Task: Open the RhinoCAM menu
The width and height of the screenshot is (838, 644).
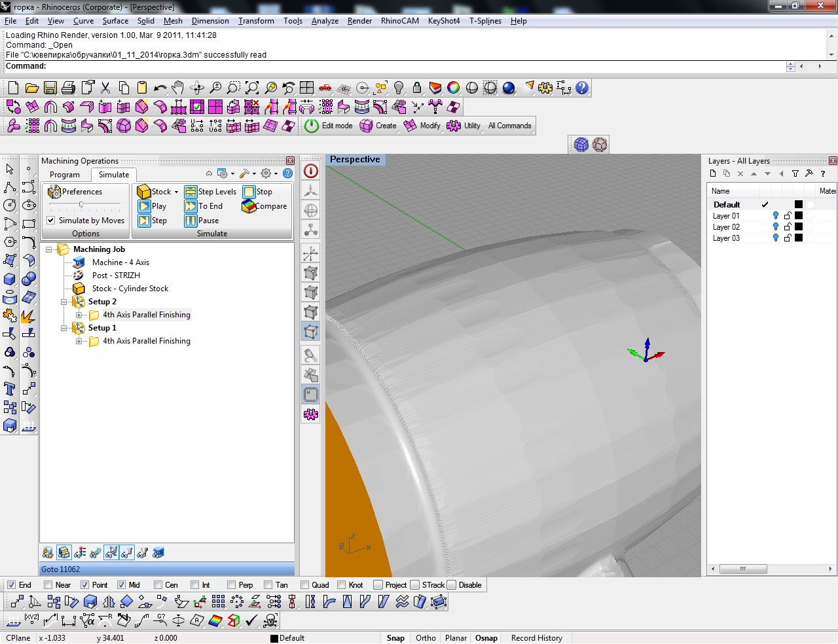Action: [x=399, y=21]
